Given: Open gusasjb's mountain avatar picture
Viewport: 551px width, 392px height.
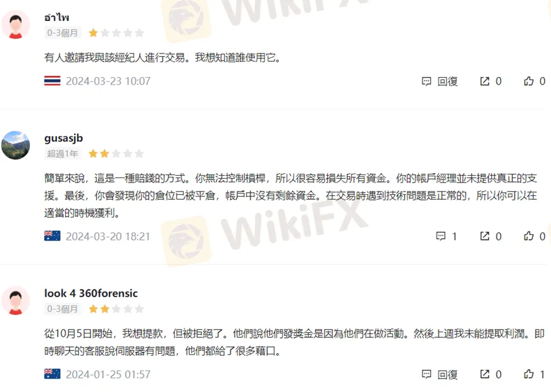Looking at the screenshot, I should pos(16,145).
